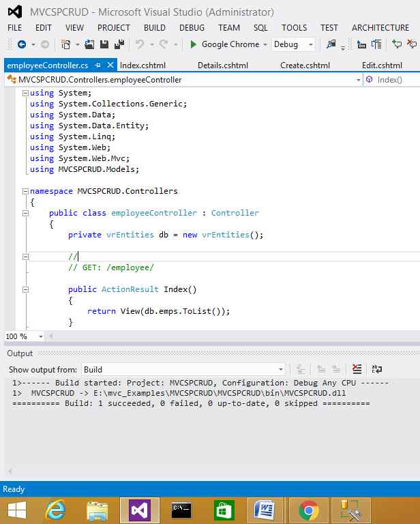Pin the employeeController.cs tab
The image size is (420, 524).
(97, 65)
